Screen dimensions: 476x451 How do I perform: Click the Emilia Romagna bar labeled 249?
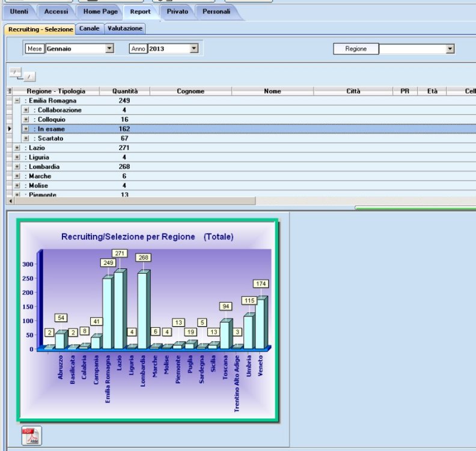click(x=107, y=313)
